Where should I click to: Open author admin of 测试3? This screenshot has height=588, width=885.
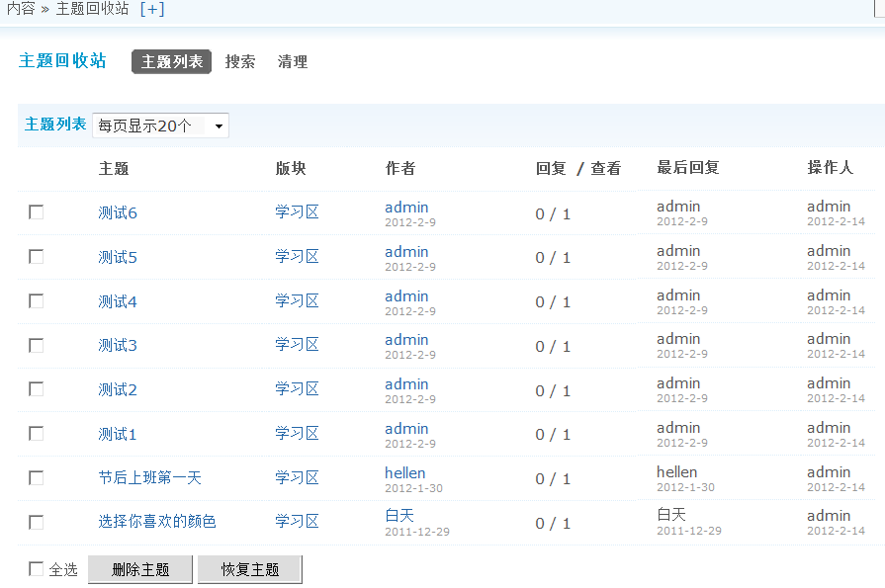[x=406, y=340]
